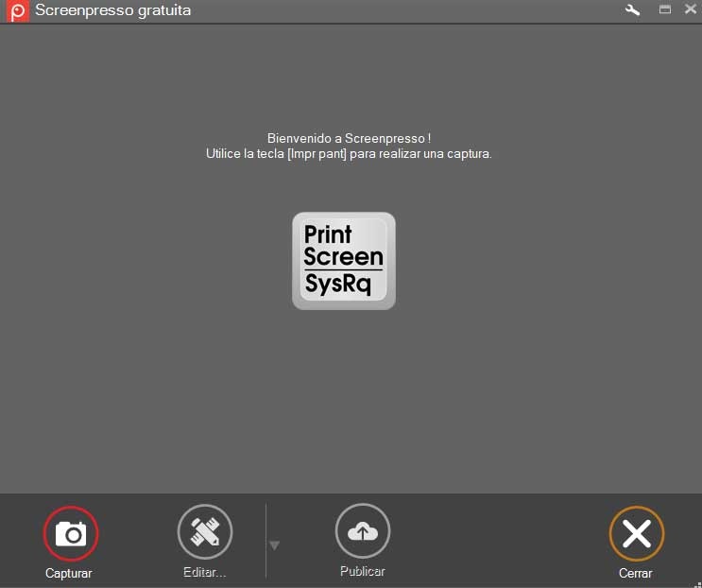Open settings via the wrench icon
This screenshot has height=588, width=702.
point(632,9)
